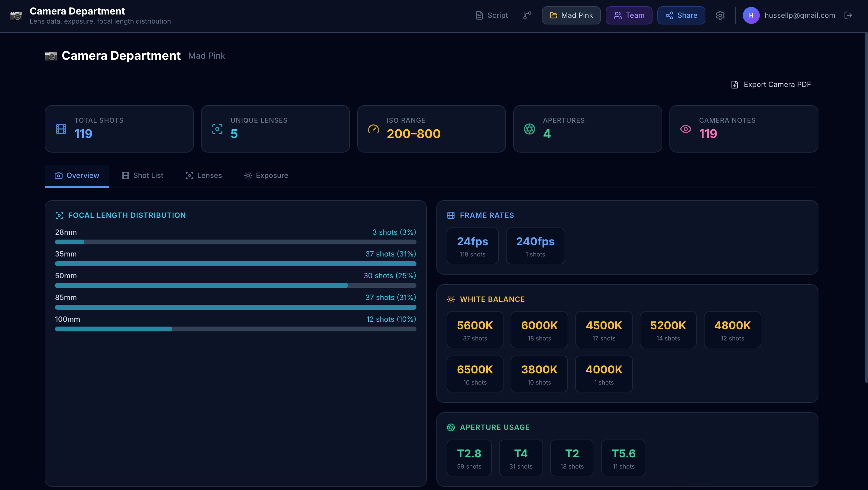Click the aperture icon in Apertures card

click(x=530, y=129)
